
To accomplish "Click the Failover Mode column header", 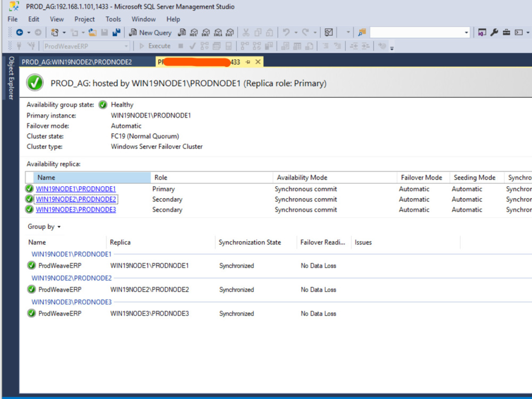I will pyautogui.click(x=423, y=178).
